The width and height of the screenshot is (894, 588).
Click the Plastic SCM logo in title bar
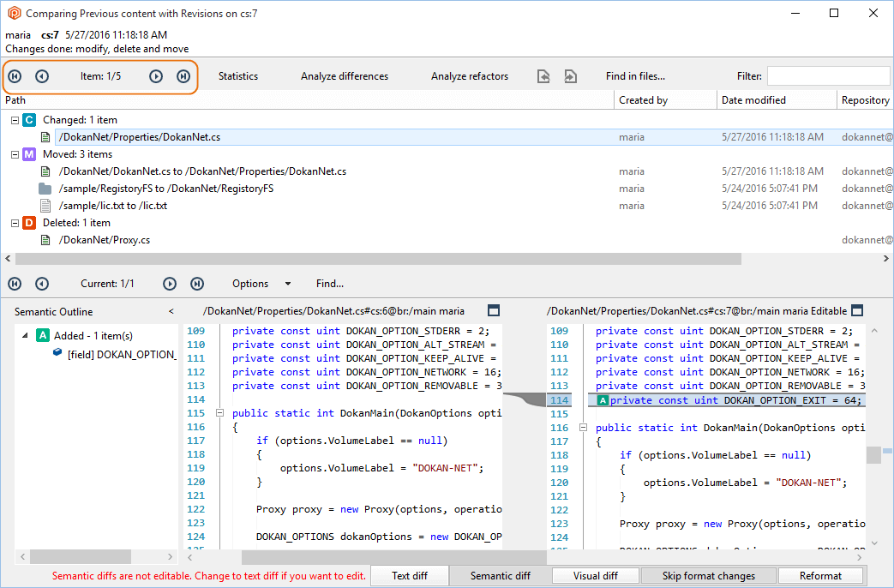click(x=14, y=13)
